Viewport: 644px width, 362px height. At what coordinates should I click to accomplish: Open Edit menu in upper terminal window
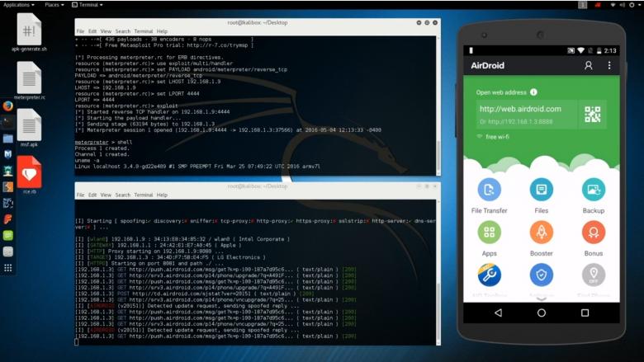pyautogui.click(x=92, y=31)
